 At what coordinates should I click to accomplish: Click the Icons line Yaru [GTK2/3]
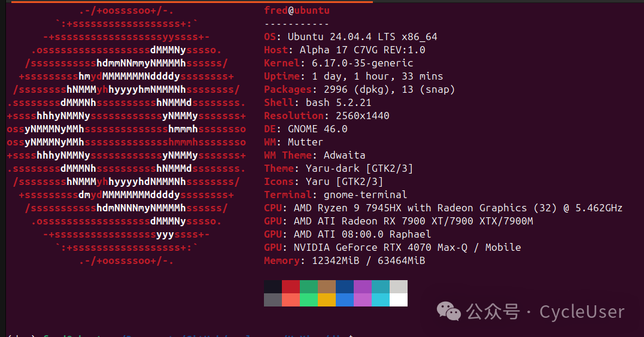[x=324, y=181]
